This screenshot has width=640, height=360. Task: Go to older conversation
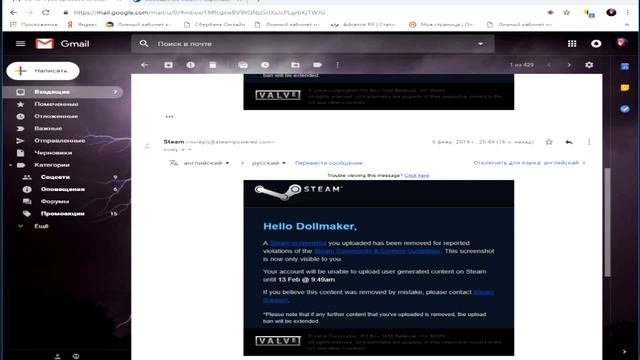[569, 65]
